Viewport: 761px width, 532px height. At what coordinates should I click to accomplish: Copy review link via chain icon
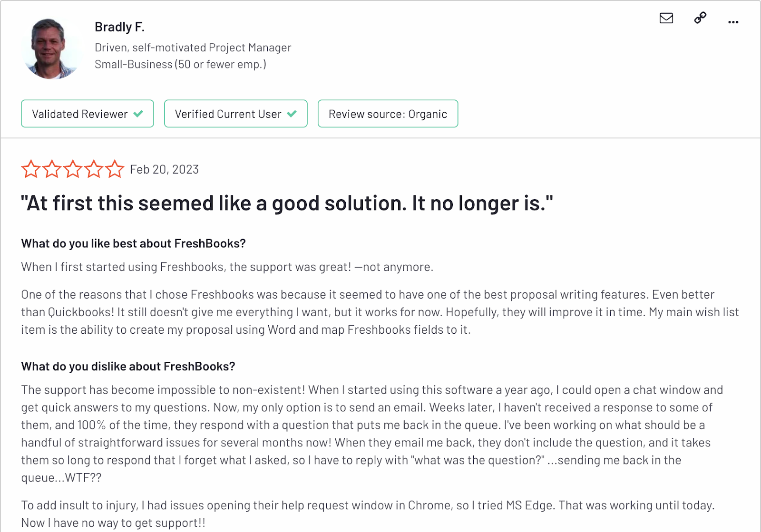[x=700, y=18]
